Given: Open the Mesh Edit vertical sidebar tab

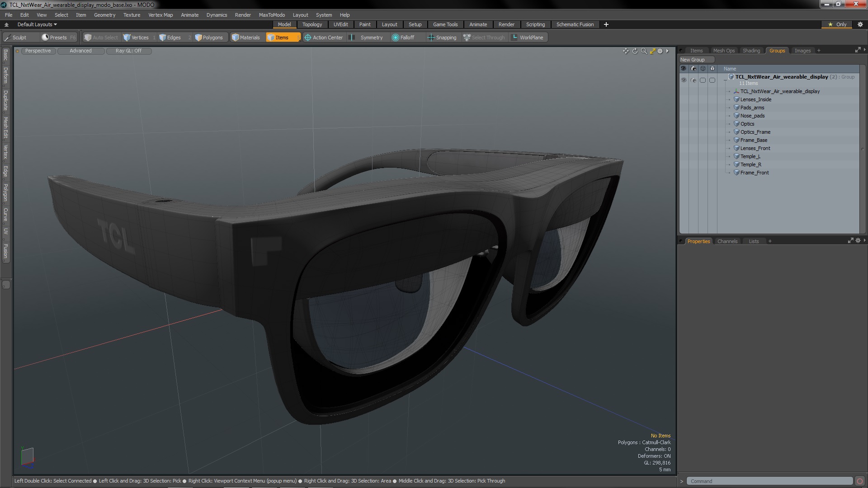Looking at the screenshot, I should tap(5, 128).
